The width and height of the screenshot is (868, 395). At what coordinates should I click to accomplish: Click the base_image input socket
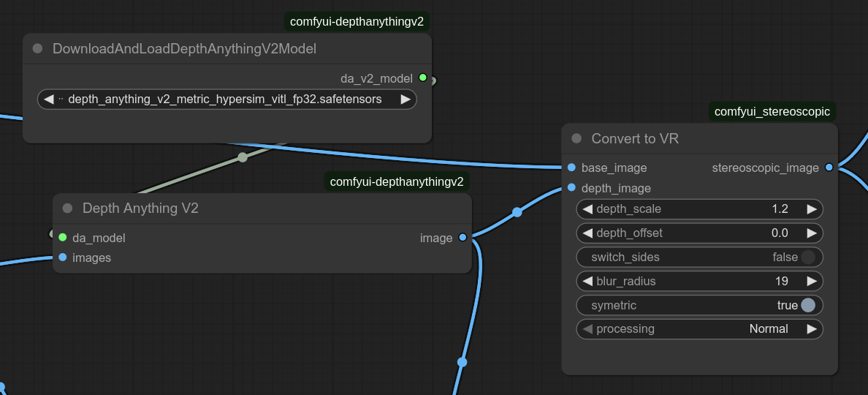pos(571,168)
